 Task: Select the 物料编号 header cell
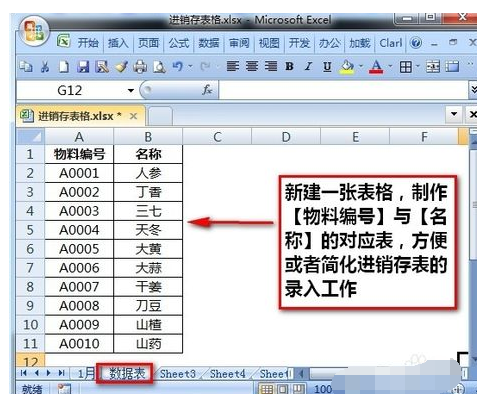pyautogui.click(x=79, y=154)
